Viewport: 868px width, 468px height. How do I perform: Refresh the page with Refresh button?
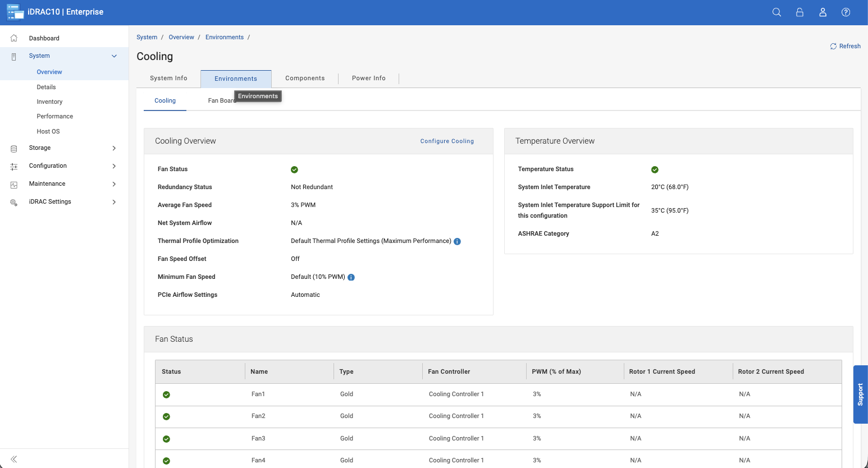(x=845, y=46)
